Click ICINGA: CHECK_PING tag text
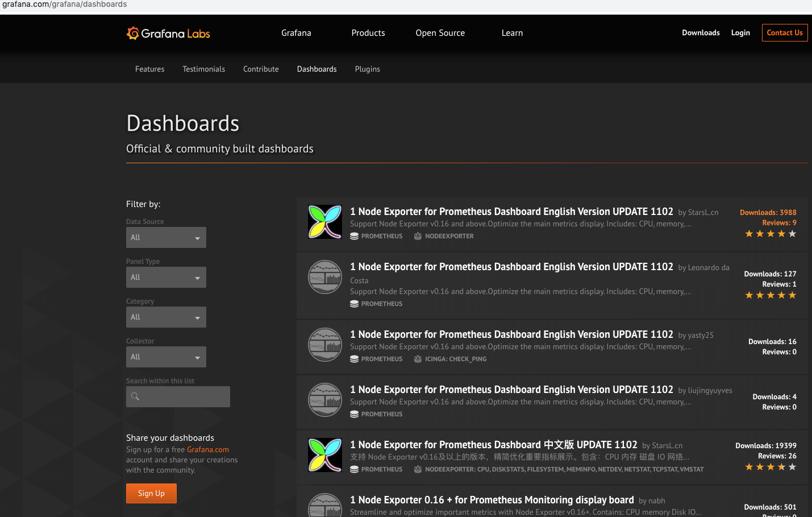The width and height of the screenshot is (812, 517). pos(456,359)
